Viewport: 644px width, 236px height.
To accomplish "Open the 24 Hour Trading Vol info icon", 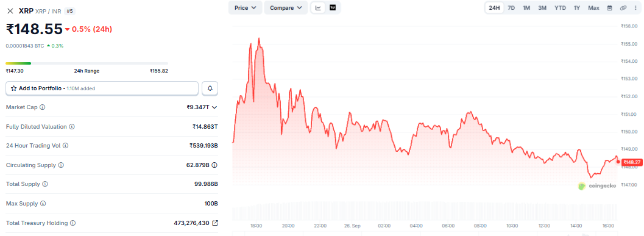I will click(x=65, y=146).
